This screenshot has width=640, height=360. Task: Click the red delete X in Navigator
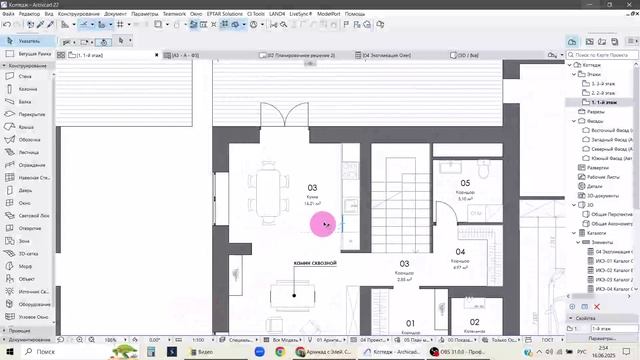(x=597, y=307)
